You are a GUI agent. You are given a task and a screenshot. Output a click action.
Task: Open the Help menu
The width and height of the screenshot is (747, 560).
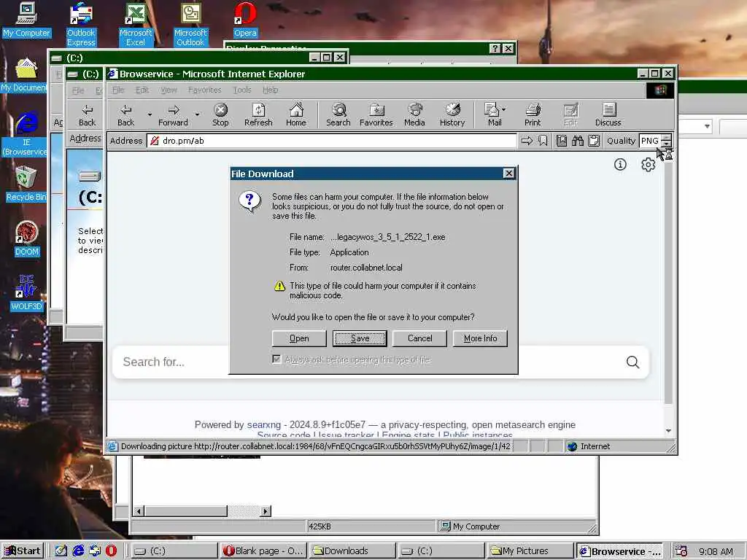click(x=270, y=90)
